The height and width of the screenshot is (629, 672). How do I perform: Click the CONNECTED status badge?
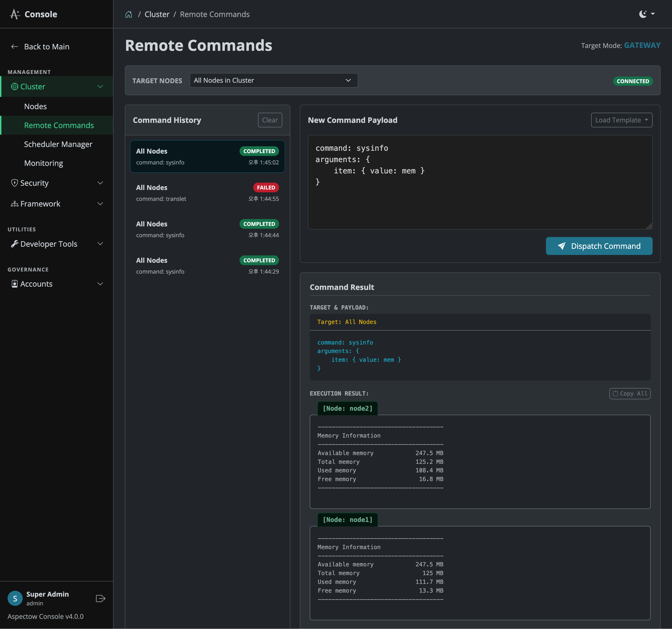click(633, 81)
